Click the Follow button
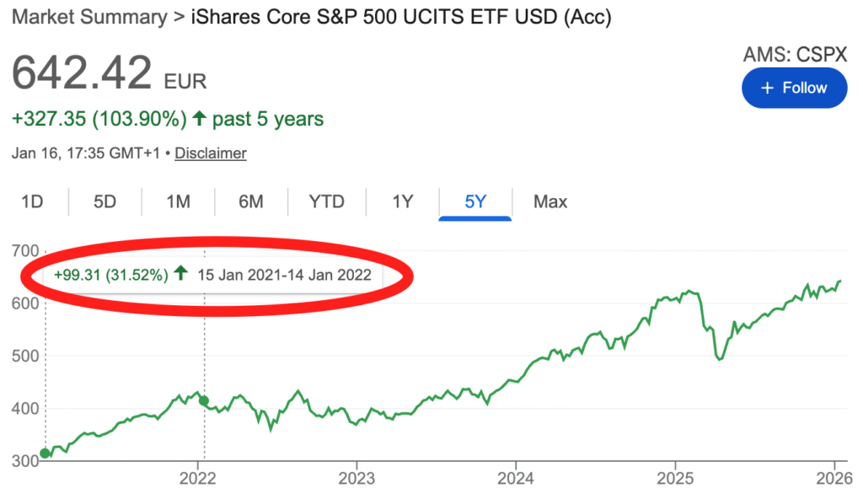Screen dimensions: 863x504 click(x=794, y=88)
